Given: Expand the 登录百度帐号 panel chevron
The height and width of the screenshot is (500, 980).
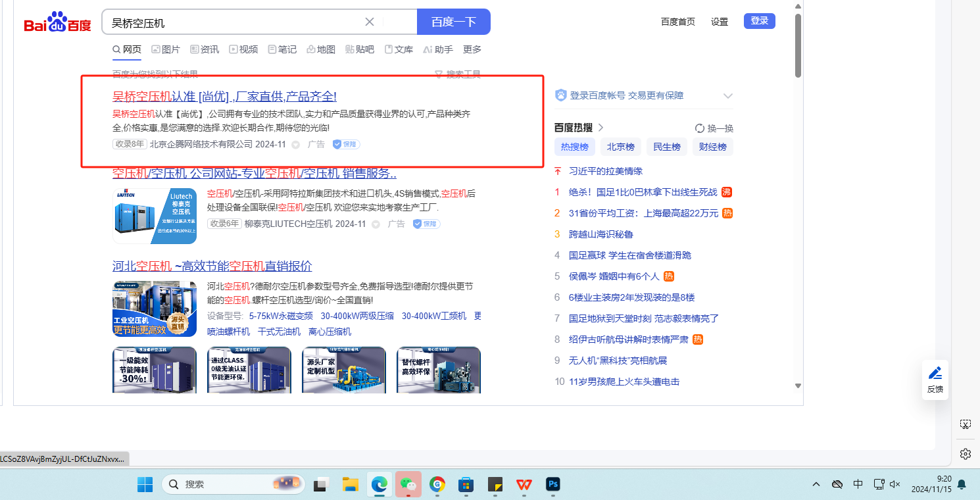Looking at the screenshot, I should (727, 95).
